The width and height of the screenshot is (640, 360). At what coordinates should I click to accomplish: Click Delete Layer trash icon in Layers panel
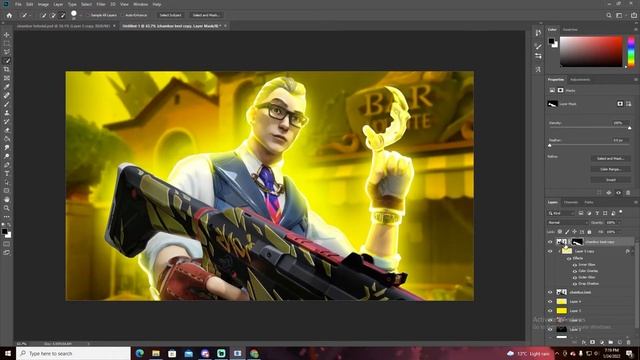pyautogui.click(x=629, y=342)
